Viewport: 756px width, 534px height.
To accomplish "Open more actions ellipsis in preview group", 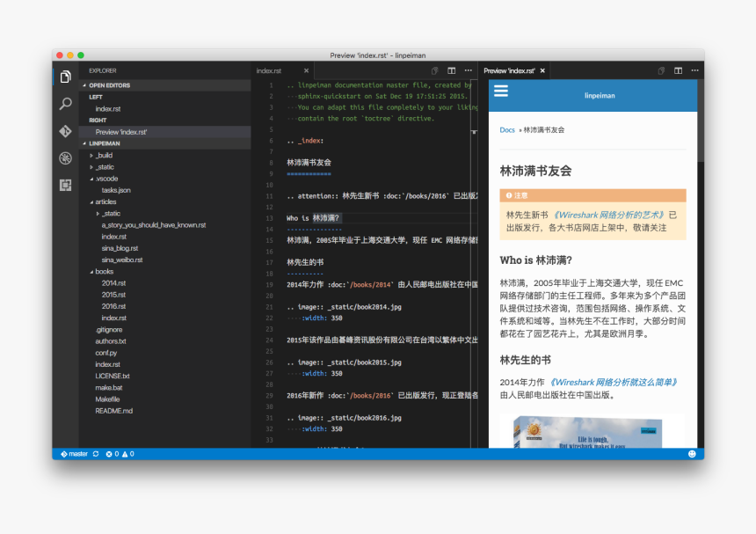I will (x=694, y=70).
